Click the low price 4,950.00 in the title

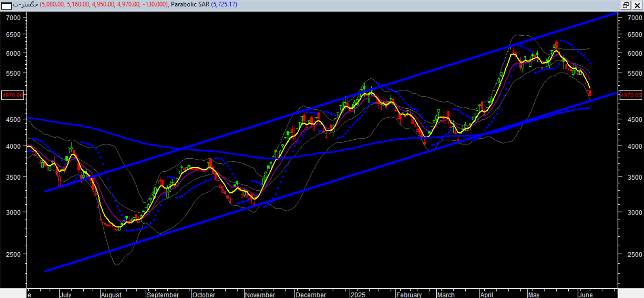[x=103, y=4]
